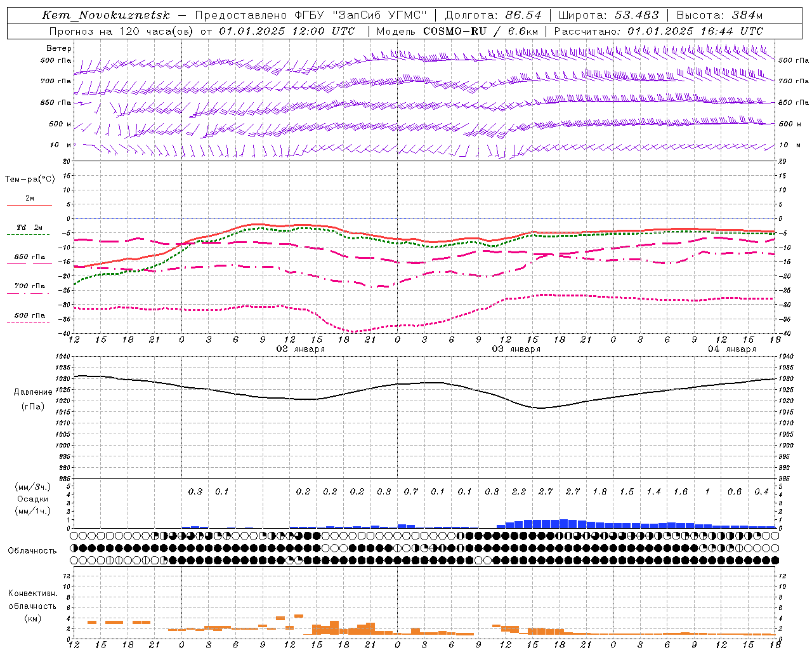Click the 1.5 precipitation value
The width and height of the screenshot is (812, 650).
click(627, 491)
